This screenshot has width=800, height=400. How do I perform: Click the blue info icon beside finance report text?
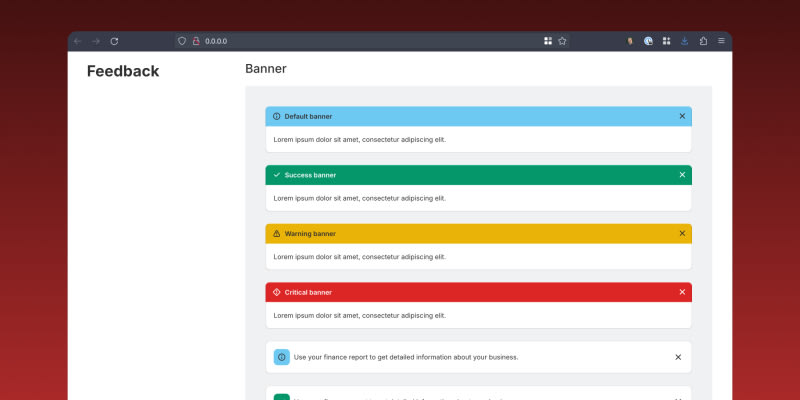[x=282, y=357]
